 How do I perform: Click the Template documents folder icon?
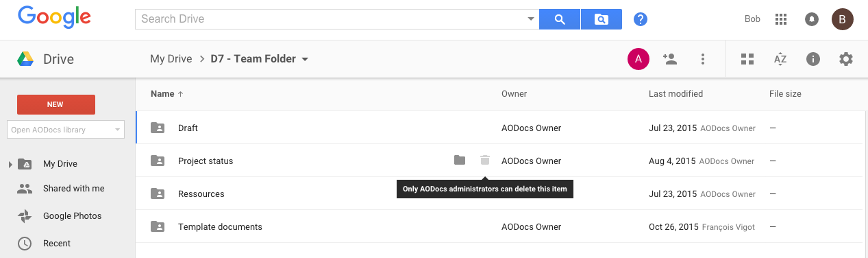[158, 226]
